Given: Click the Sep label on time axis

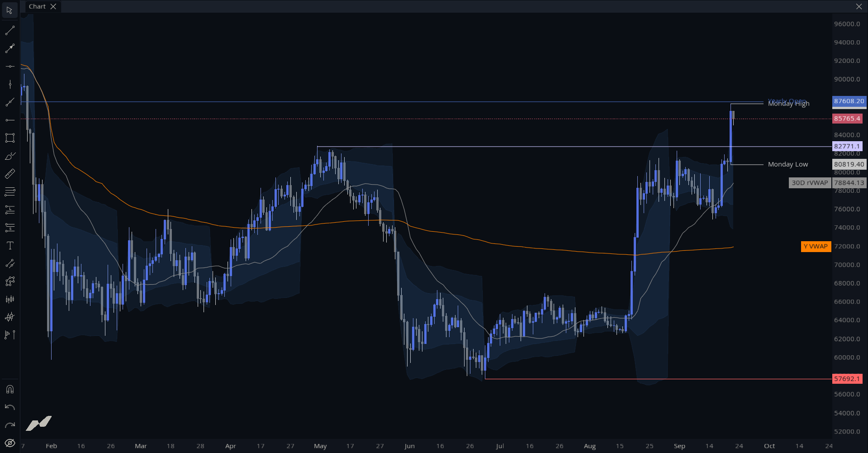Looking at the screenshot, I should click(x=679, y=446).
